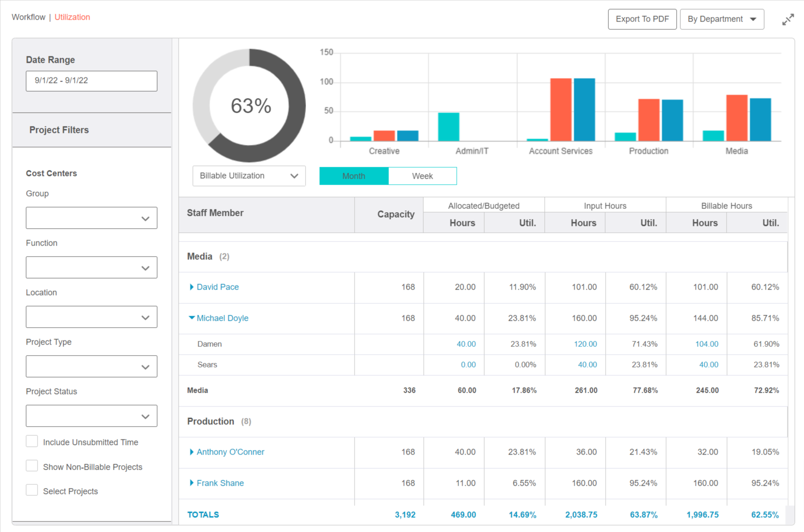Switch to the Week view tab
This screenshot has width=804, height=532.
422,176
